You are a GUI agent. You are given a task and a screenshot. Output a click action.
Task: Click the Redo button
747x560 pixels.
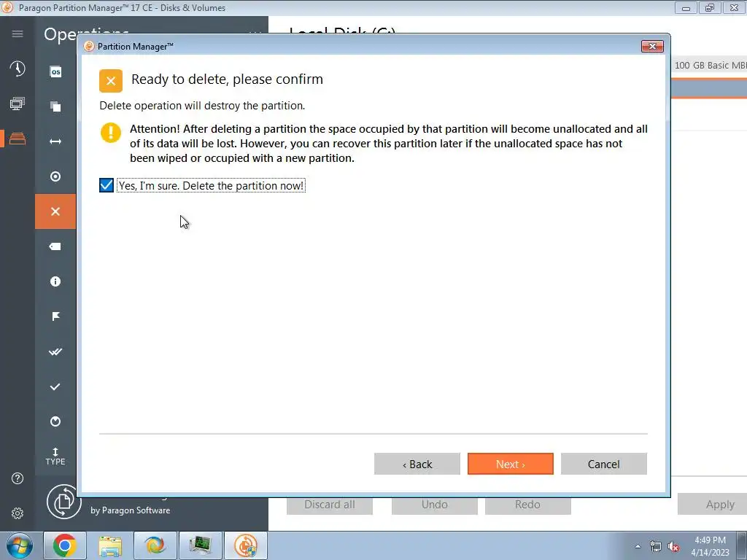coord(528,505)
